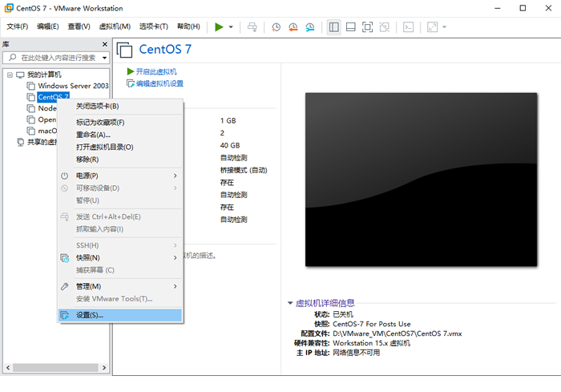The height and width of the screenshot is (392, 561).
Task: Click the Send Ctrl+Alt+Del toolbar icon
Action: pos(252,26)
